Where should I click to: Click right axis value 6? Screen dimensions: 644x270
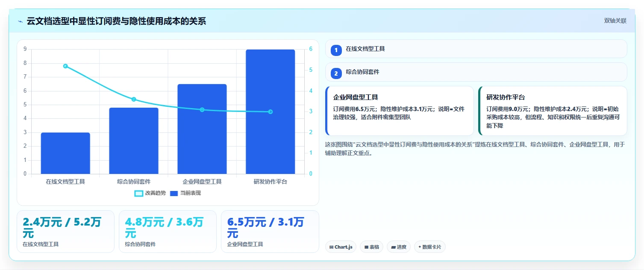click(311, 49)
